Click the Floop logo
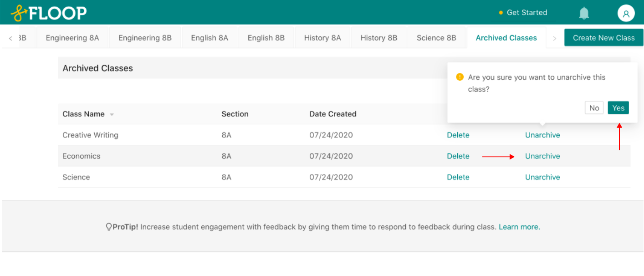This screenshot has height=276, width=644. (x=49, y=13)
